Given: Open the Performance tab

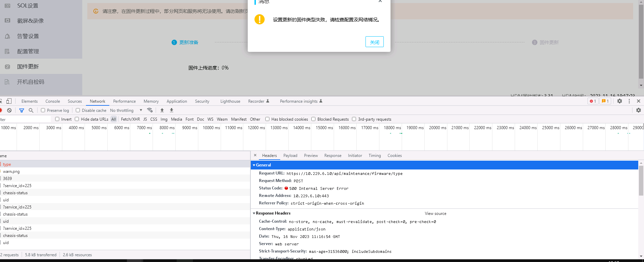Looking at the screenshot, I should (x=125, y=101).
